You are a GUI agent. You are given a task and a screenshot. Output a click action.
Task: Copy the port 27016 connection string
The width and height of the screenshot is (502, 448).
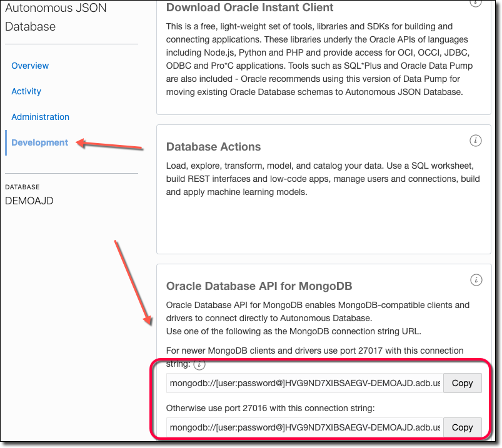coord(462,427)
